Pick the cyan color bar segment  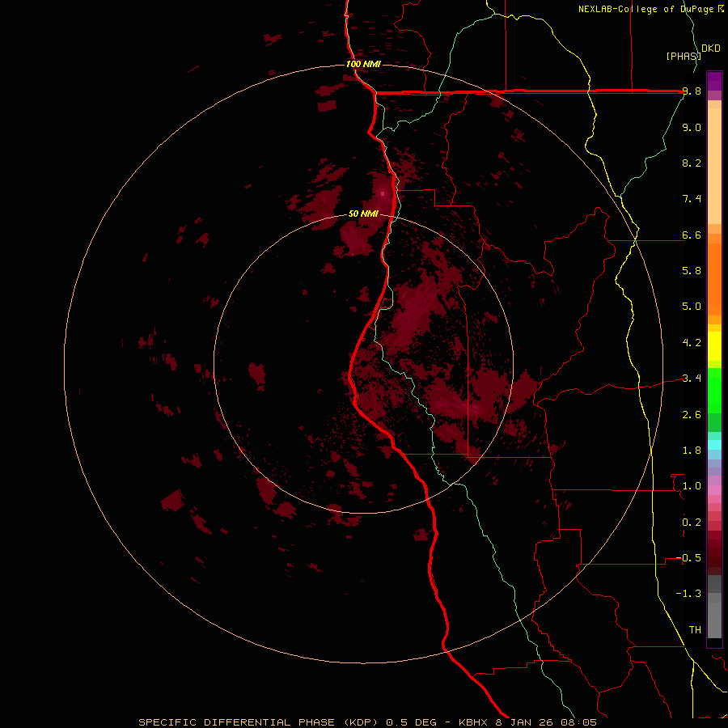714,445
